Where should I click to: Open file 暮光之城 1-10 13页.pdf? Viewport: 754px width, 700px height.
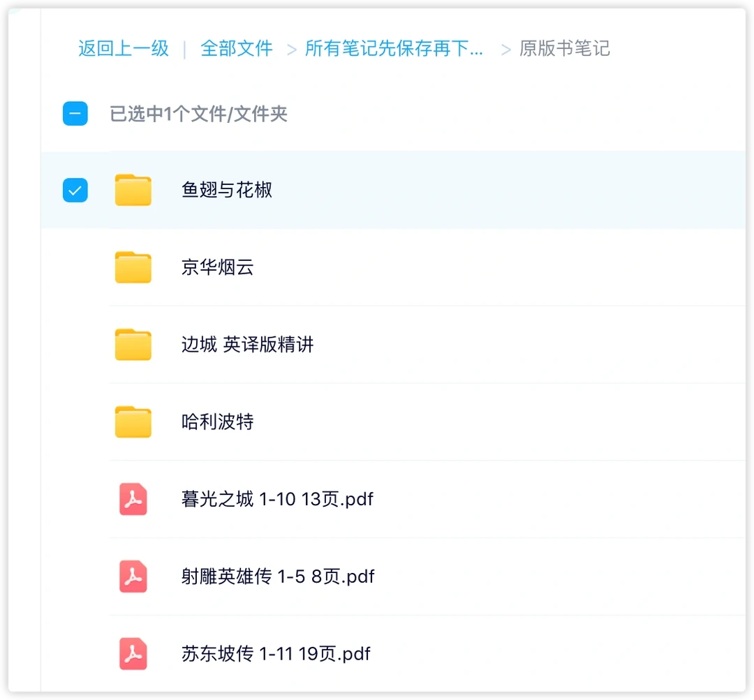coord(277,500)
